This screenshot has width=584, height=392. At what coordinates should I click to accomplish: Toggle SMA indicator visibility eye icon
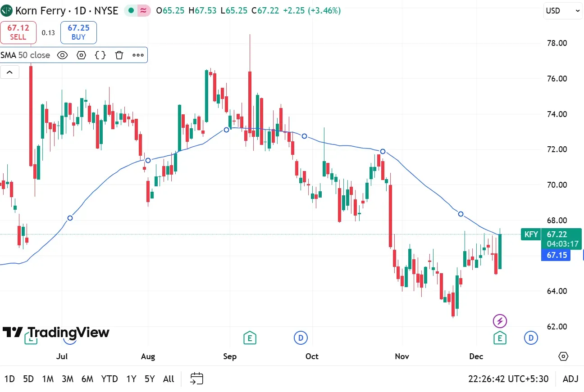click(x=63, y=55)
